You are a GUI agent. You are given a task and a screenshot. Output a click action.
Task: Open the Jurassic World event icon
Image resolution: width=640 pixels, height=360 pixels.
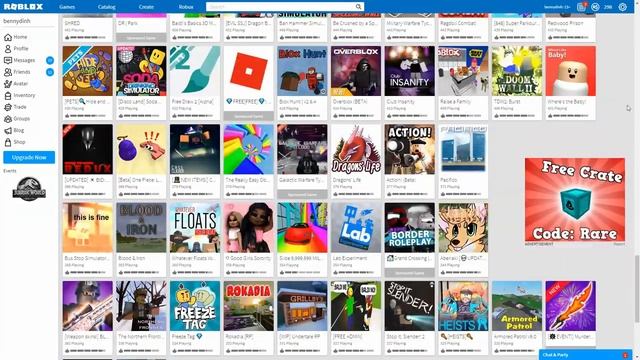tap(29, 189)
